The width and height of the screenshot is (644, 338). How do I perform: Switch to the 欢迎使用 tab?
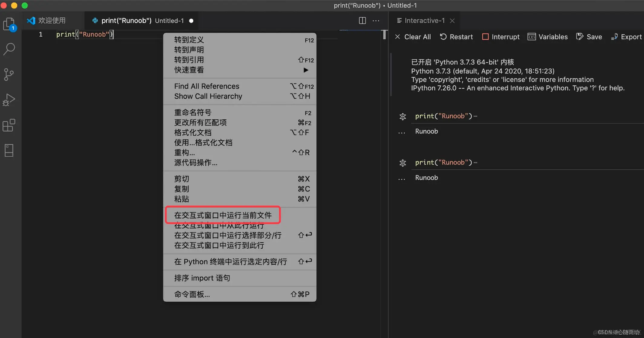click(51, 21)
